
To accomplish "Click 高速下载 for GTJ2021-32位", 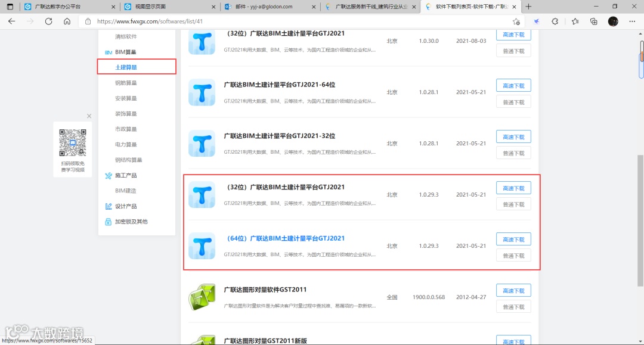I will (x=513, y=136).
